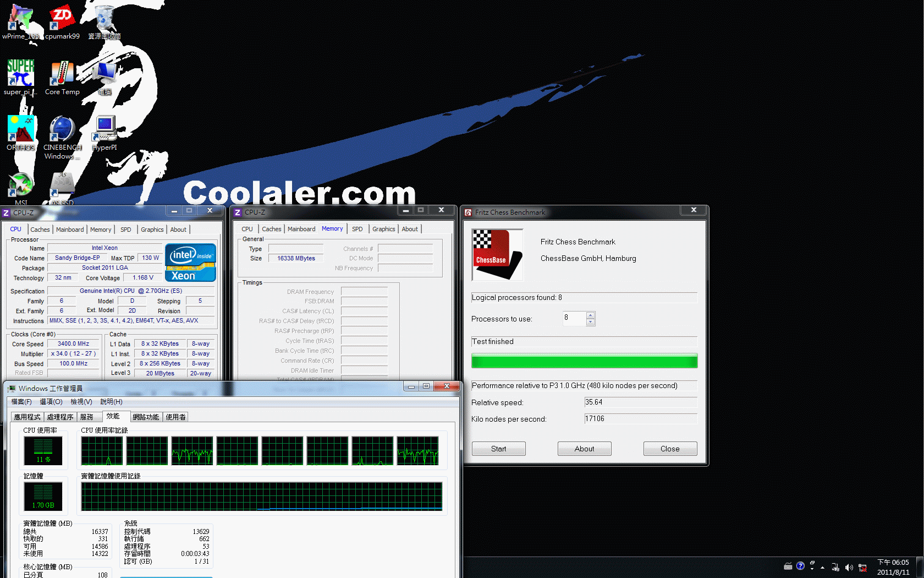Open SPD tab in the Timings CPU-Z window
Screen dimensions: 924x578
(x=358, y=229)
